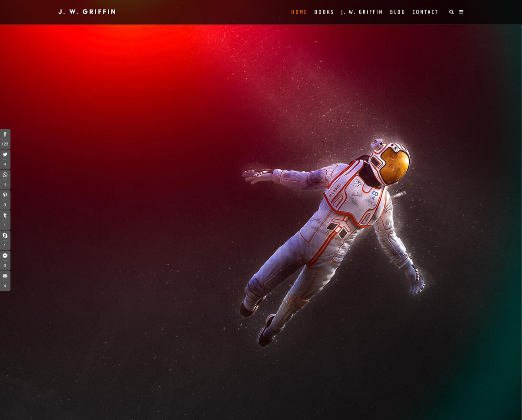Share the page on Facebook
Image resolution: width=522 pixels, height=420 pixels.
pos(5,135)
